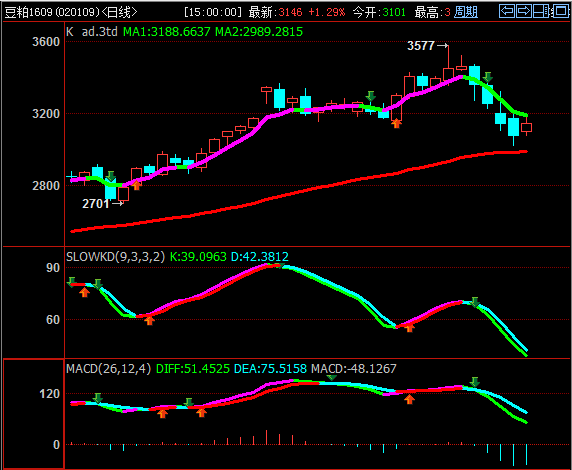Select the MA2:2989.2815 moving average label

click(x=259, y=32)
